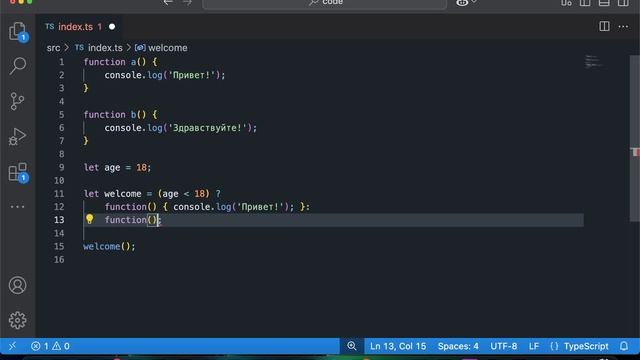
Task: Open the Source Control view
Action: pyautogui.click(x=17, y=101)
